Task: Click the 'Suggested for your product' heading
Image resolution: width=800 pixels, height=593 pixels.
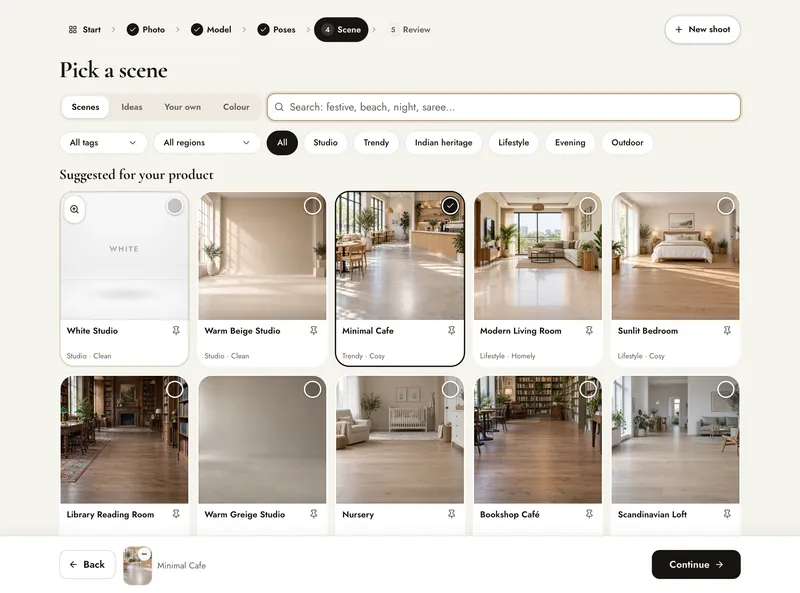Action: 136,175
